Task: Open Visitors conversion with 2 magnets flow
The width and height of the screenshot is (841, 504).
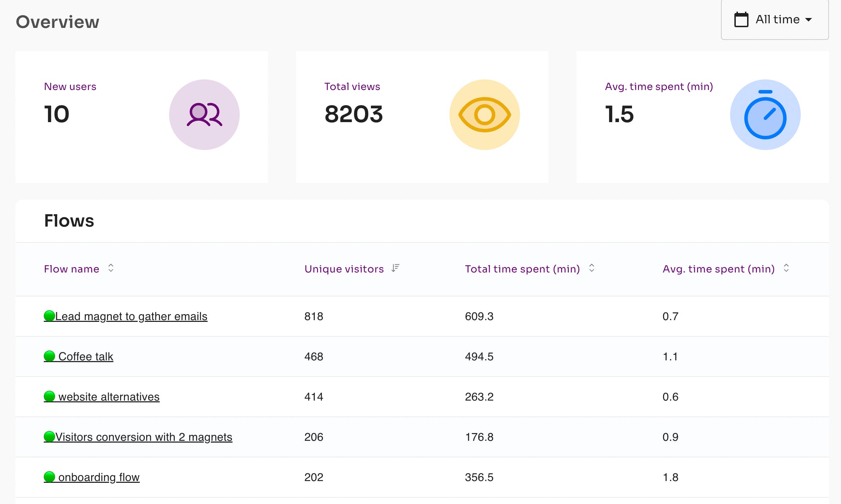Action: [143, 437]
